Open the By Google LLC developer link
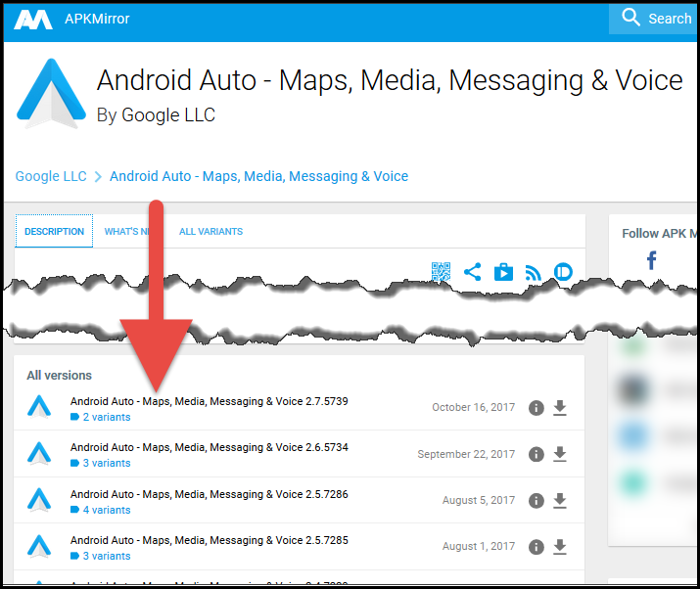Image resolution: width=700 pixels, height=589 pixels. pos(156,115)
